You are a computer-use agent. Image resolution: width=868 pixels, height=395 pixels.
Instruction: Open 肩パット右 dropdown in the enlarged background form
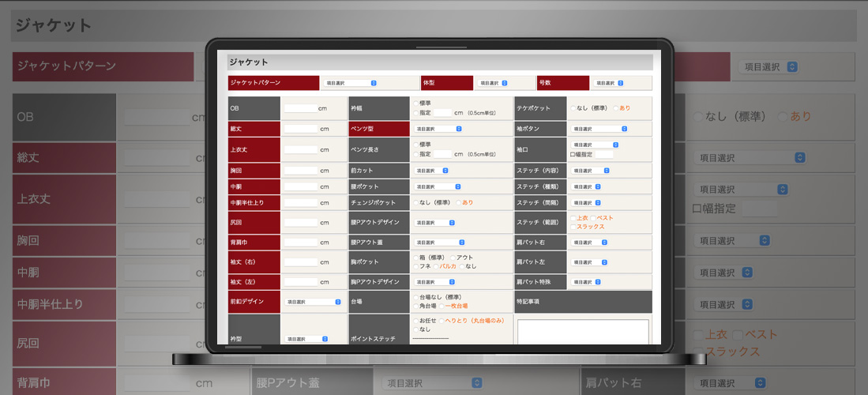731,383
